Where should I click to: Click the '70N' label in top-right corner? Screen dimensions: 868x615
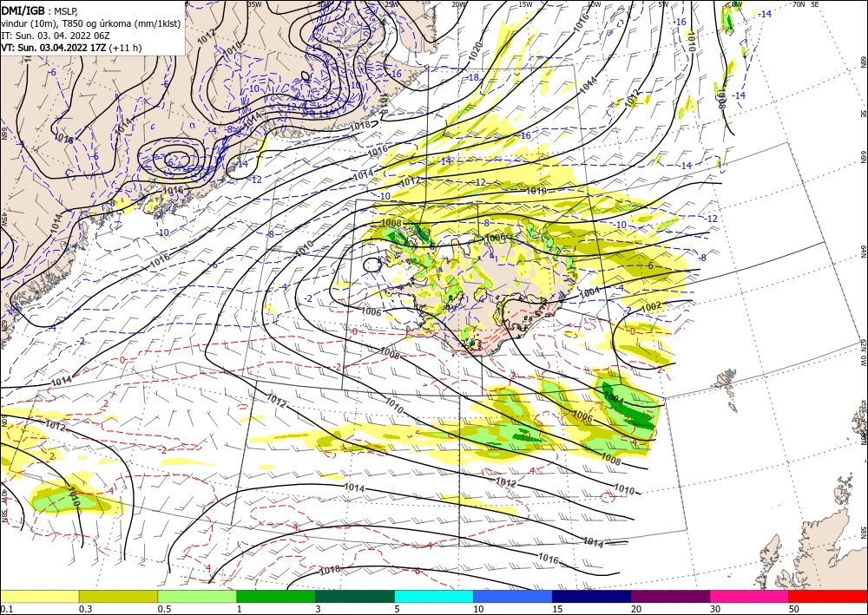click(x=799, y=3)
